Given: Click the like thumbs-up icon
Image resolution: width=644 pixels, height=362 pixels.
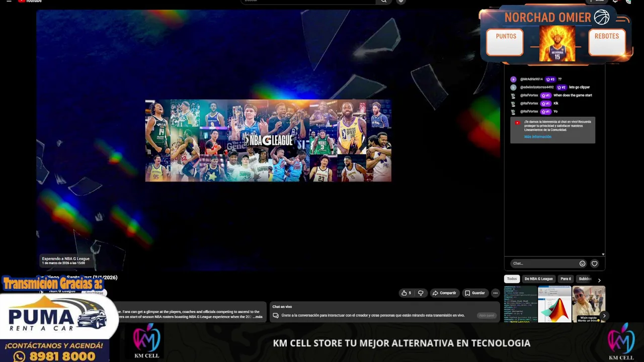Looking at the screenshot, I should [x=404, y=293].
